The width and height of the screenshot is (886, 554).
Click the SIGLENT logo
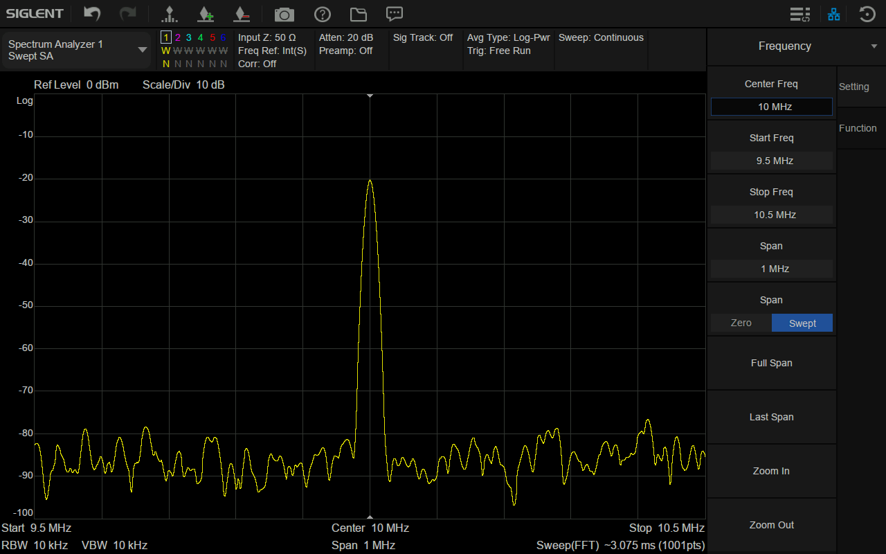click(x=34, y=14)
